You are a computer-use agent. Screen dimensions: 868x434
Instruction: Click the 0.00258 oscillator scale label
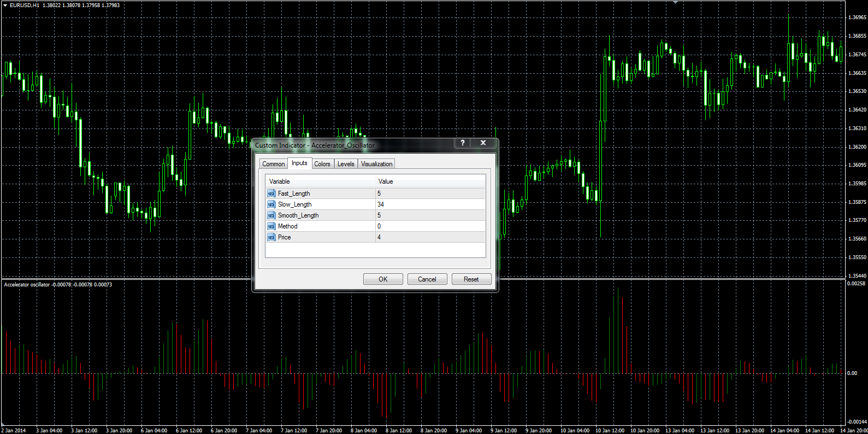coord(857,284)
